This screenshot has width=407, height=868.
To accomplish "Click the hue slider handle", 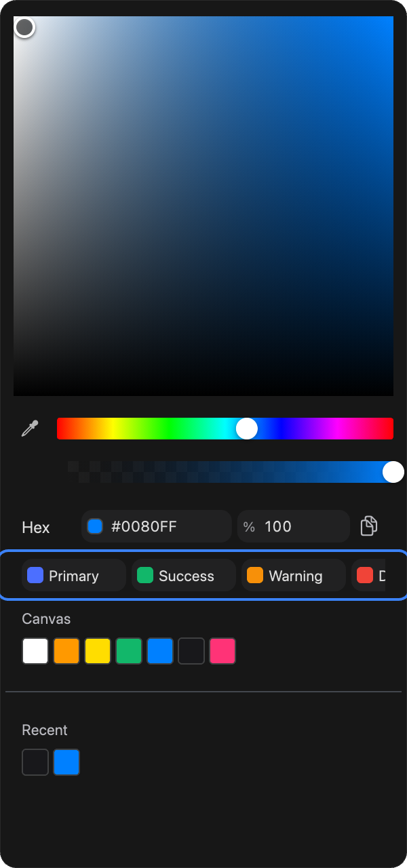I will [247, 429].
